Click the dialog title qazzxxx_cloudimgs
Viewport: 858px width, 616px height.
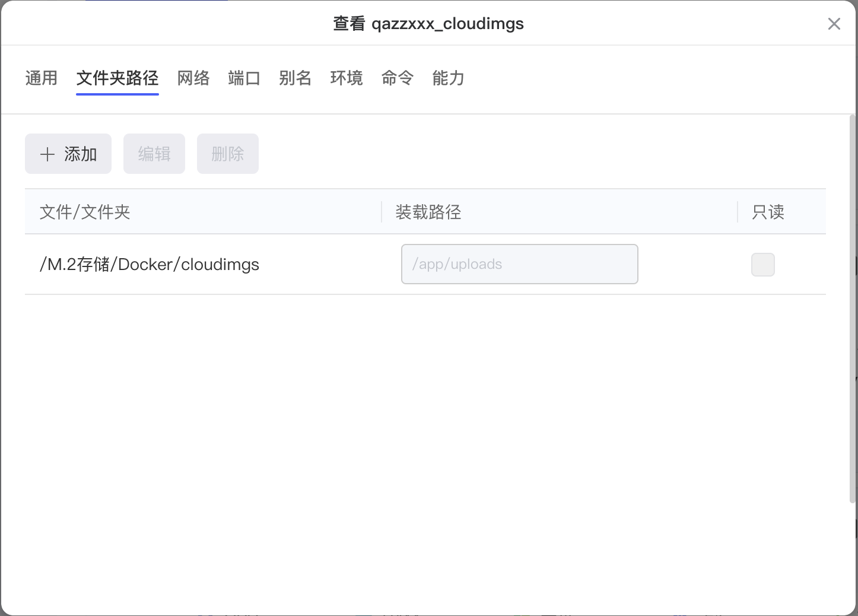tap(428, 24)
